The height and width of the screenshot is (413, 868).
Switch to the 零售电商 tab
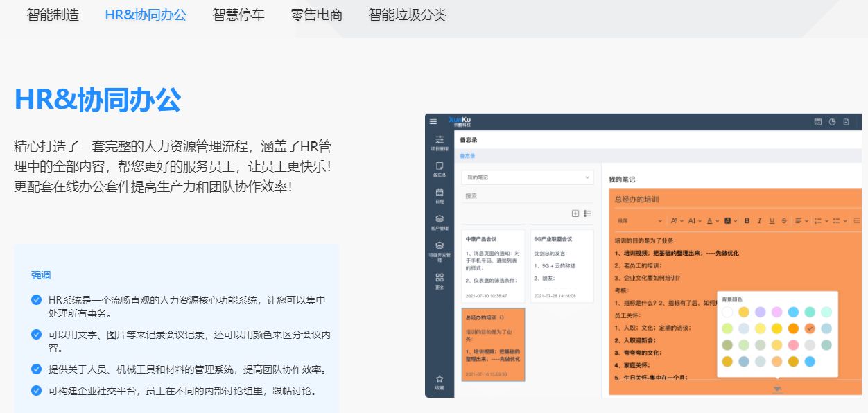point(317,15)
